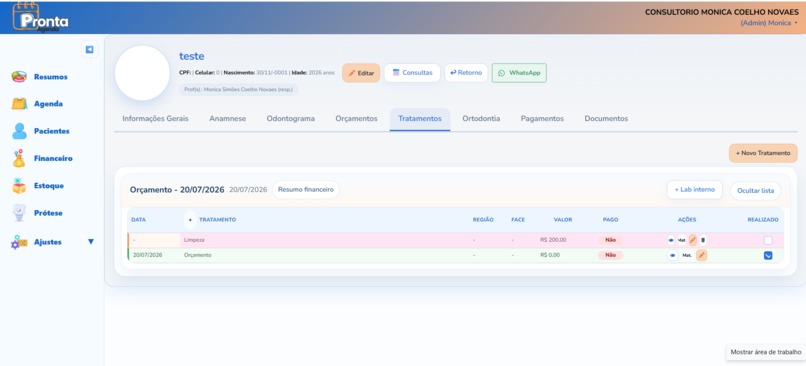This screenshot has height=366, width=806.
Task: Select the Tratamentos tab
Action: [419, 119]
